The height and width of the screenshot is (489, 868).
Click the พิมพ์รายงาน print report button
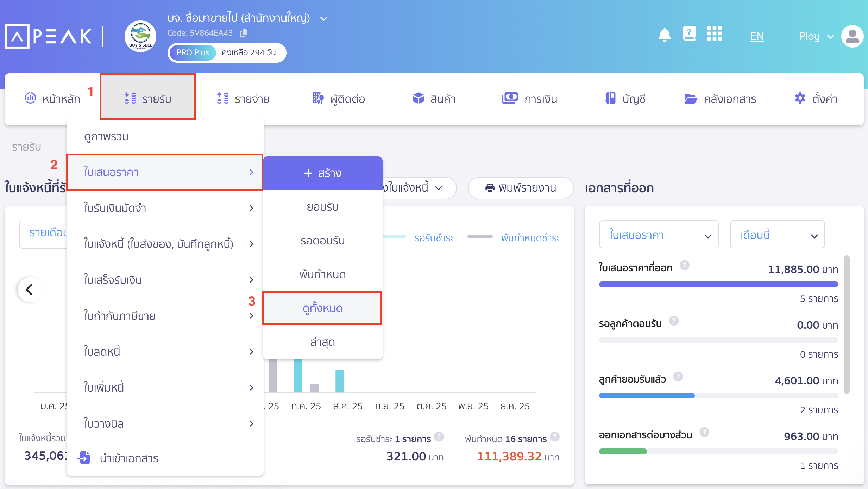click(x=521, y=188)
